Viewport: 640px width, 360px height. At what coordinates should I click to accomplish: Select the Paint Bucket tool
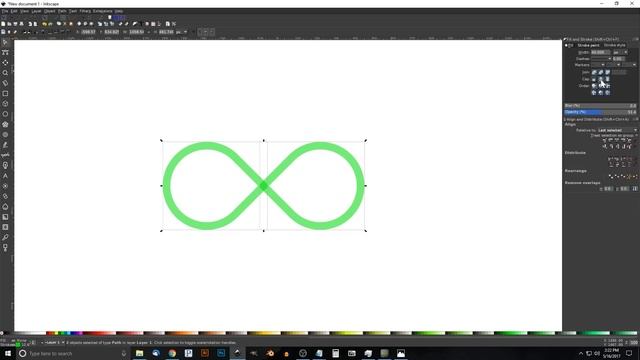click(5, 207)
